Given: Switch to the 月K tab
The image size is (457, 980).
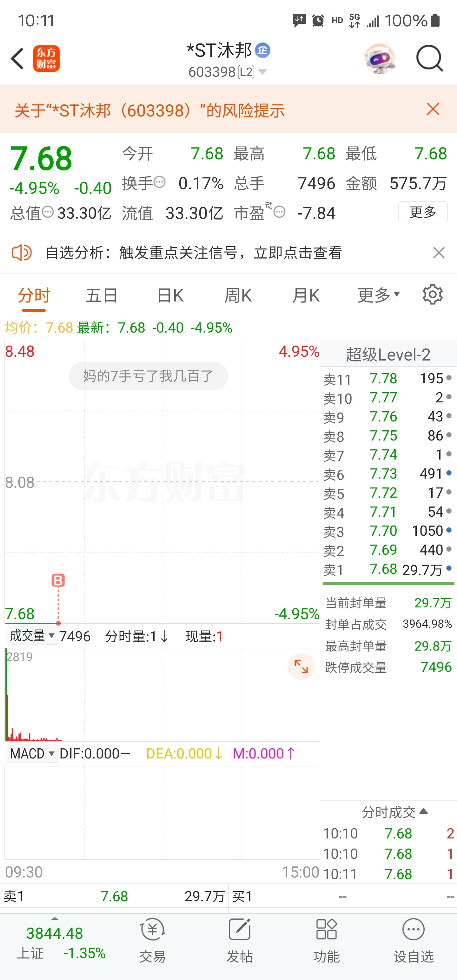Looking at the screenshot, I should pyautogui.click(x=306, y=295).
